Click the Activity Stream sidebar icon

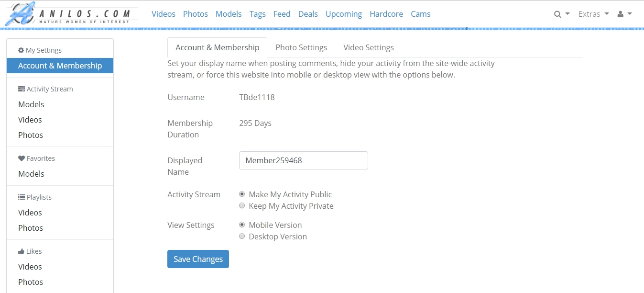21,89
